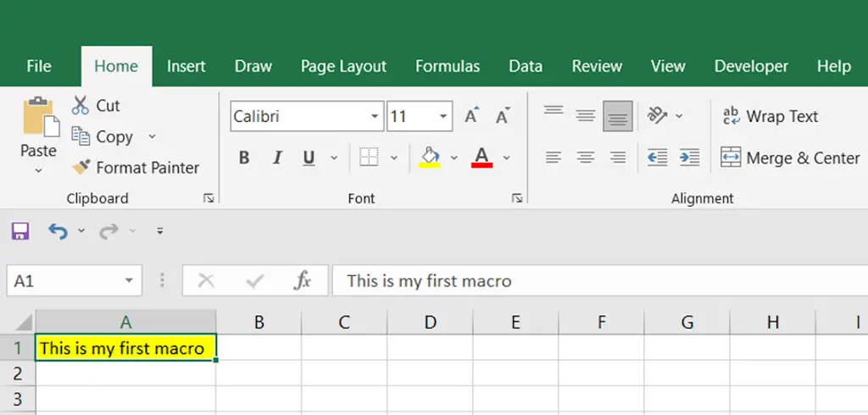Switch to the Review tab
868x415 pixels.
tap(597, 66)
